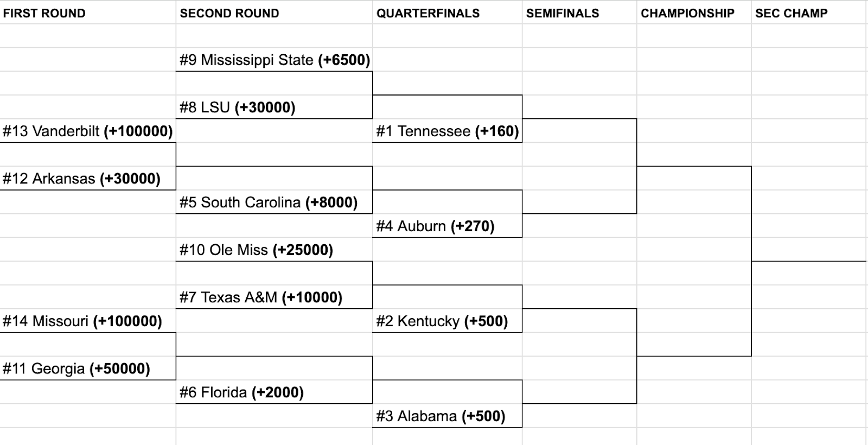This screenshot has height=445, width=868.
Task: Select the #11 Georgia cell
Action: (x=88, y=368)
